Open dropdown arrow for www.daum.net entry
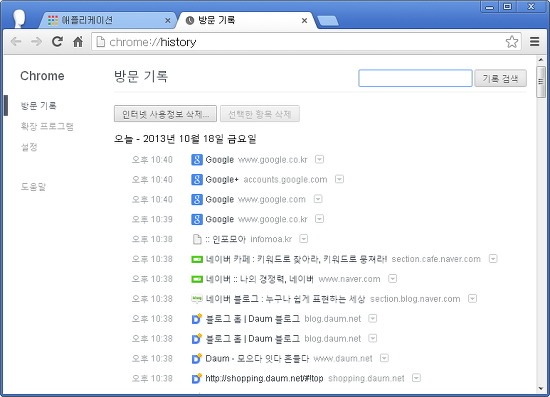The image size is (550, 397). point(384,358)
